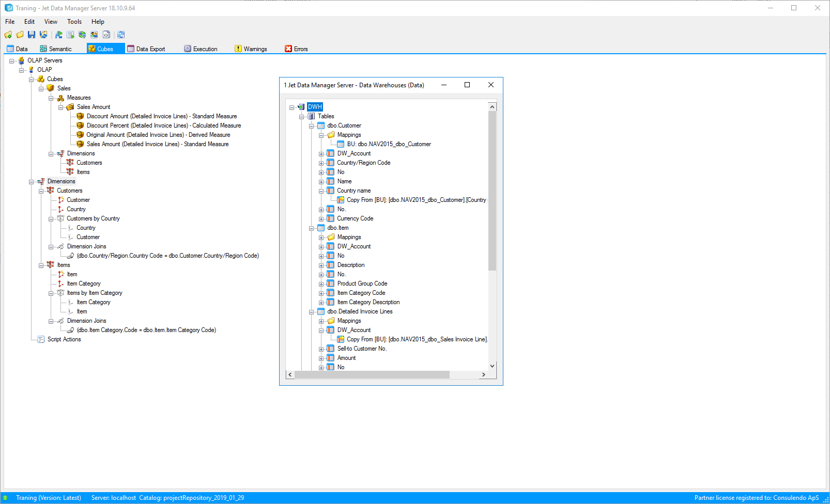This screenshot has height=504, width=830.
Task: Collapse the Sales Amount measure group
Action: (60, 107)
